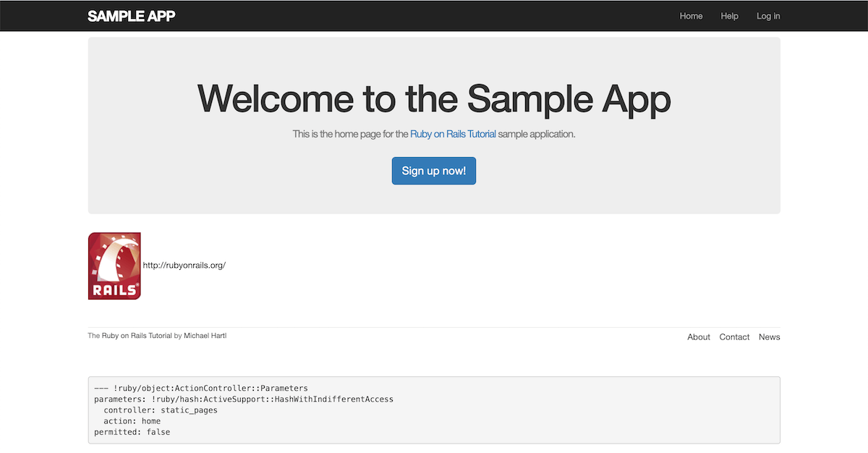Click the 'permitted: false' debug line
This screenshot has height=453, width=868.
[x=132, y=432]
